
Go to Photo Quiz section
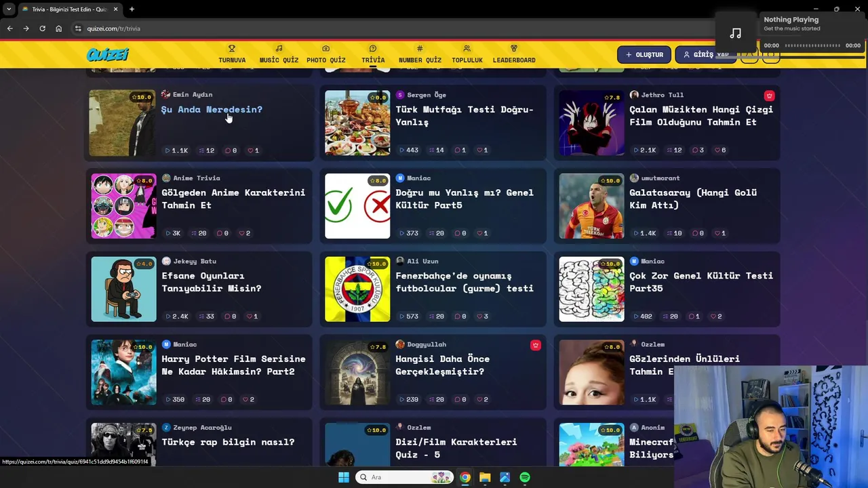coord(325,54)
